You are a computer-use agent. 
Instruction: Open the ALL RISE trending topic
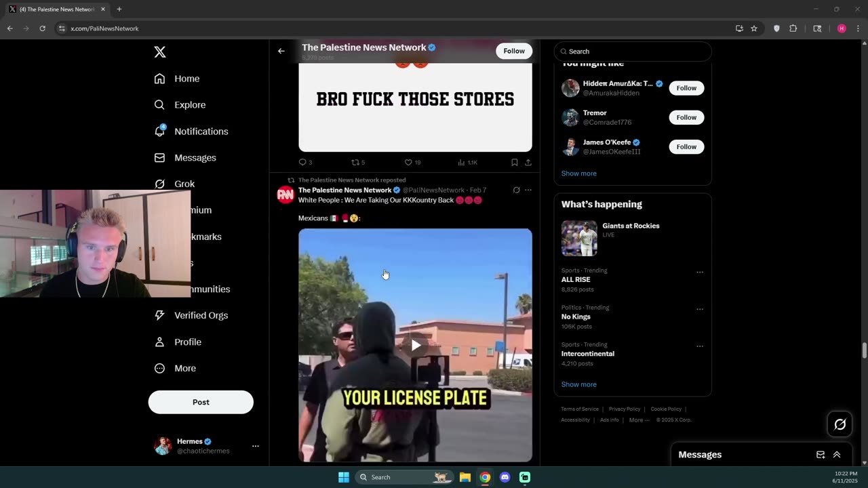pos(576,279)
